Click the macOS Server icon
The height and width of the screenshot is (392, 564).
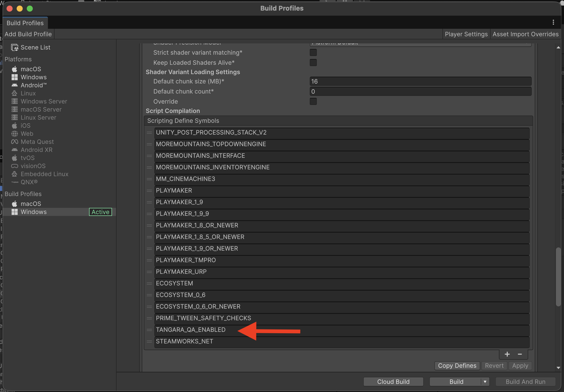15,109
